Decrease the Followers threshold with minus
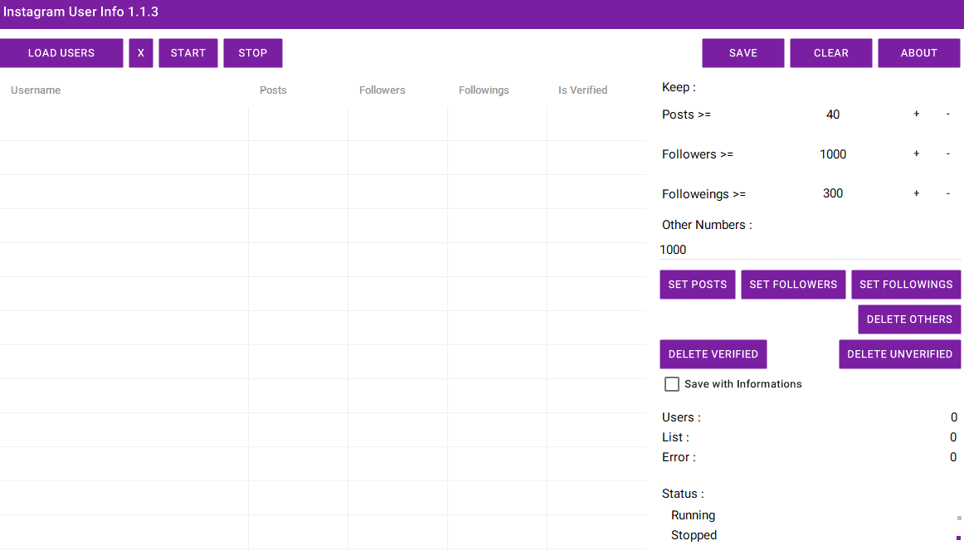Screen dimensions: 964x560 coord(948,154)
